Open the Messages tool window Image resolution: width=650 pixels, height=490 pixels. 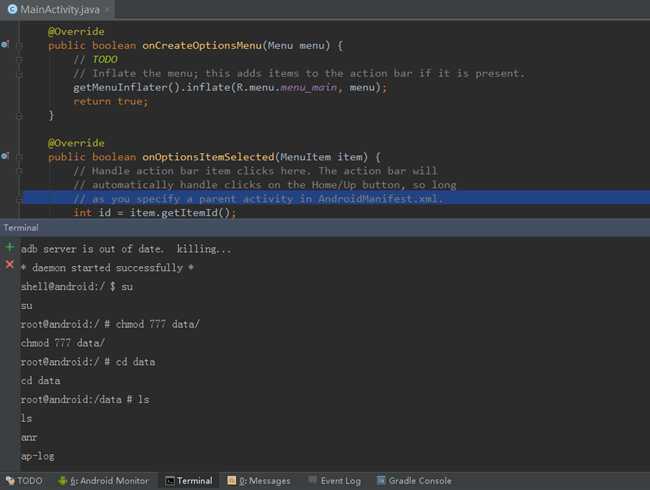click(x=259, y=481)
